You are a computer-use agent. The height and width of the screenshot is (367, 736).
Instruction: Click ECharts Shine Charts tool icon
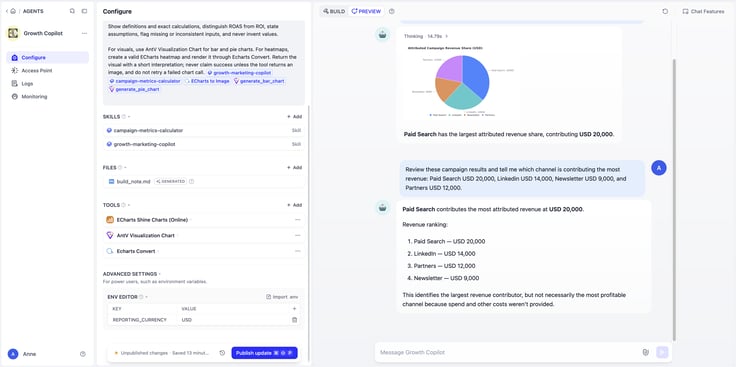(110, 220)
